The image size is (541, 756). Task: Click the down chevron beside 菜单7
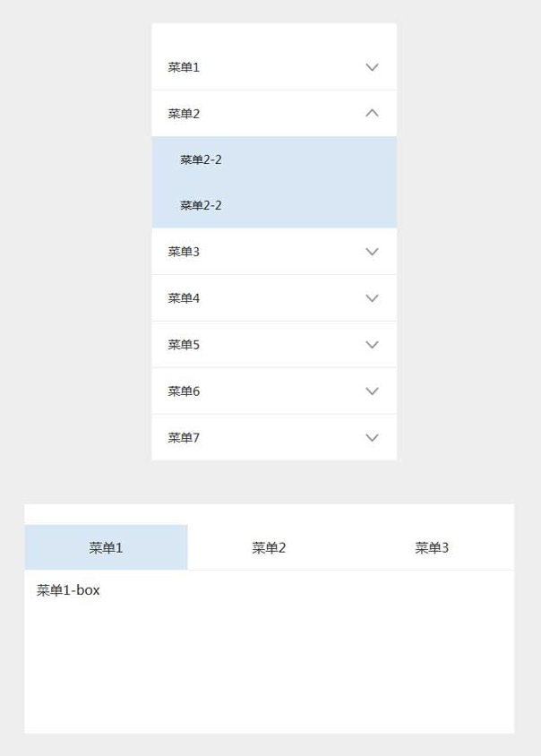(x=373, y=438)
